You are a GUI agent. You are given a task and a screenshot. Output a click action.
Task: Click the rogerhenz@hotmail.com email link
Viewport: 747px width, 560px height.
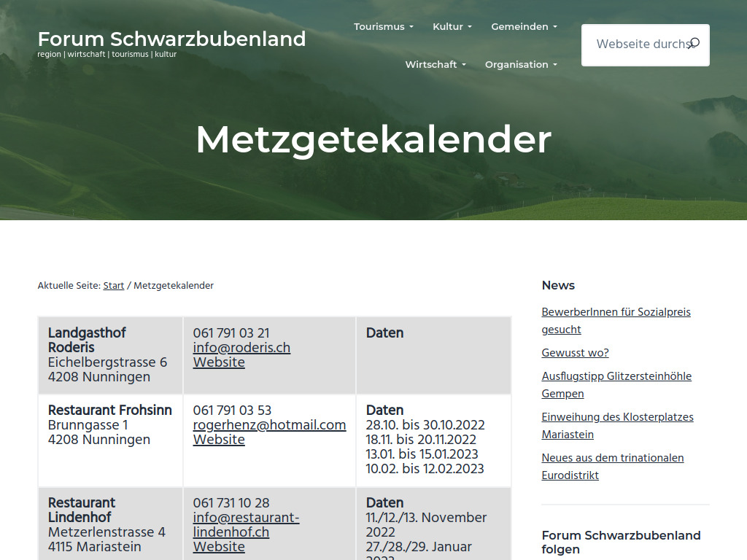[269, 425]
